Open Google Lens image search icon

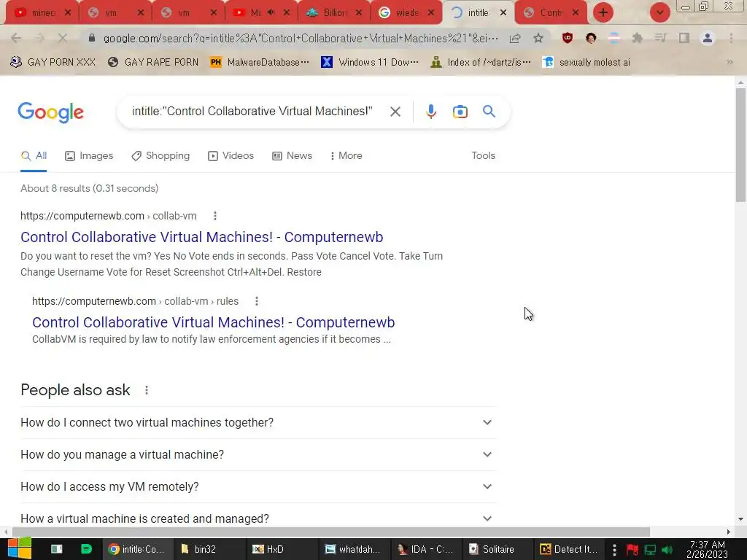coord(460,112)
